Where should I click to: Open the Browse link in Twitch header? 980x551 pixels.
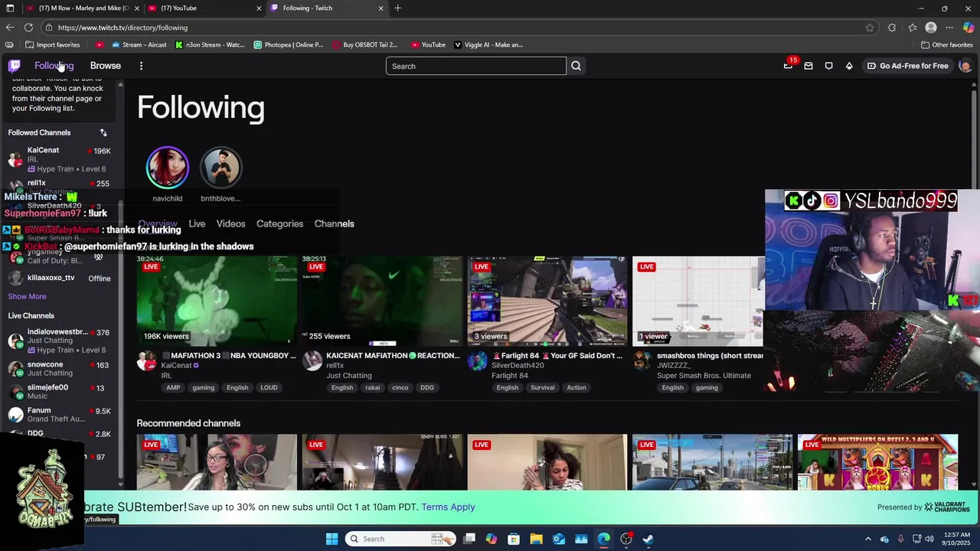pyautogui.click(x=106, y=66)
